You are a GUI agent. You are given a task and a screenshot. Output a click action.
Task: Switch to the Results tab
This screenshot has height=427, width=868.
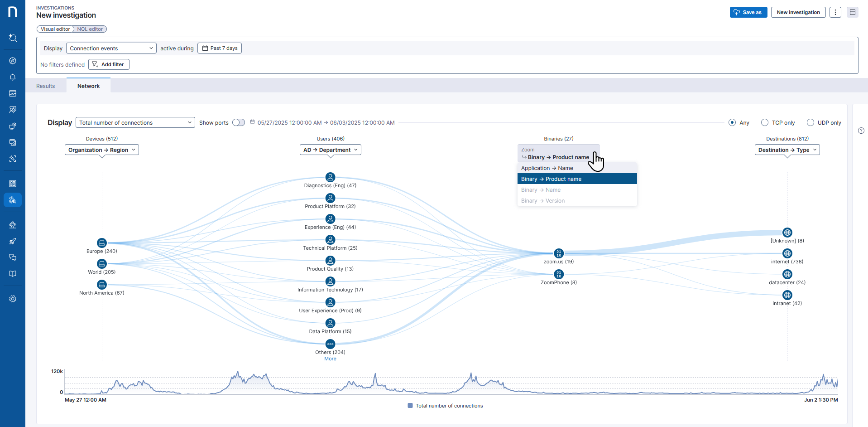coord(46,86)
